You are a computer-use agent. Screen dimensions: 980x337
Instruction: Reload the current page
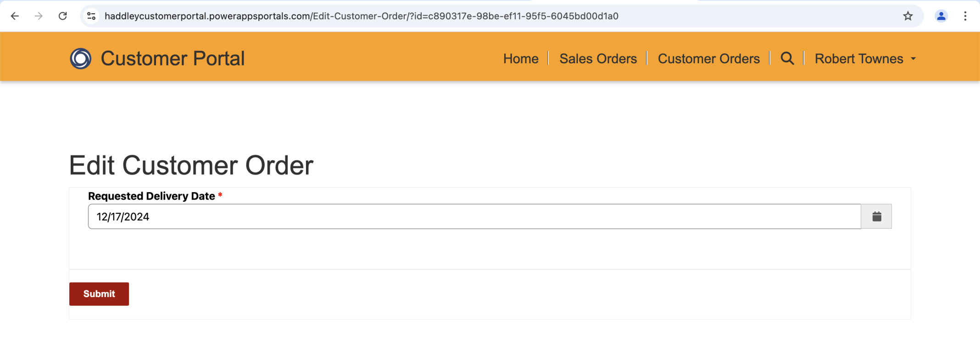coord(63,16)
